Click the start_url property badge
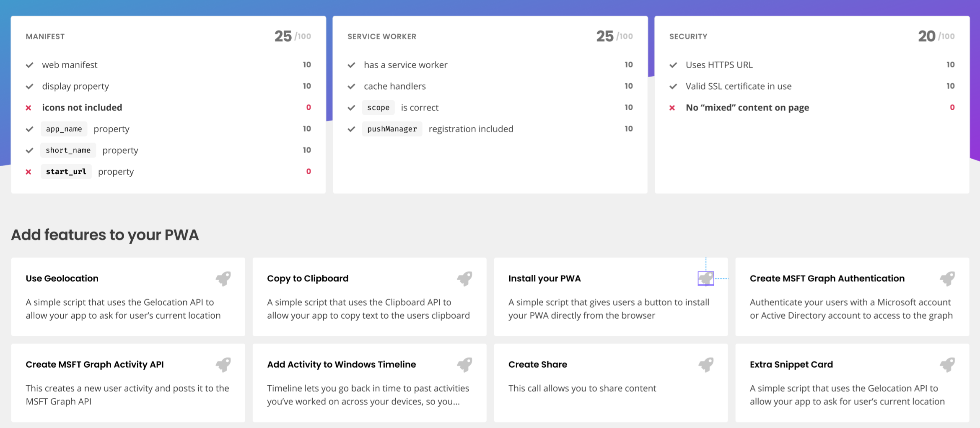Screen dimensions: 980x428 coord(66,171)
